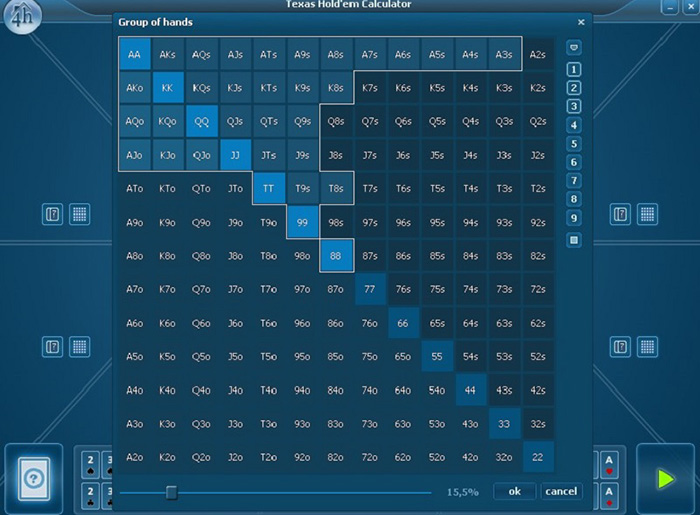Select the 32s hand cell
This screenshot has width=700, height=515.
click(x=538, y=424)
